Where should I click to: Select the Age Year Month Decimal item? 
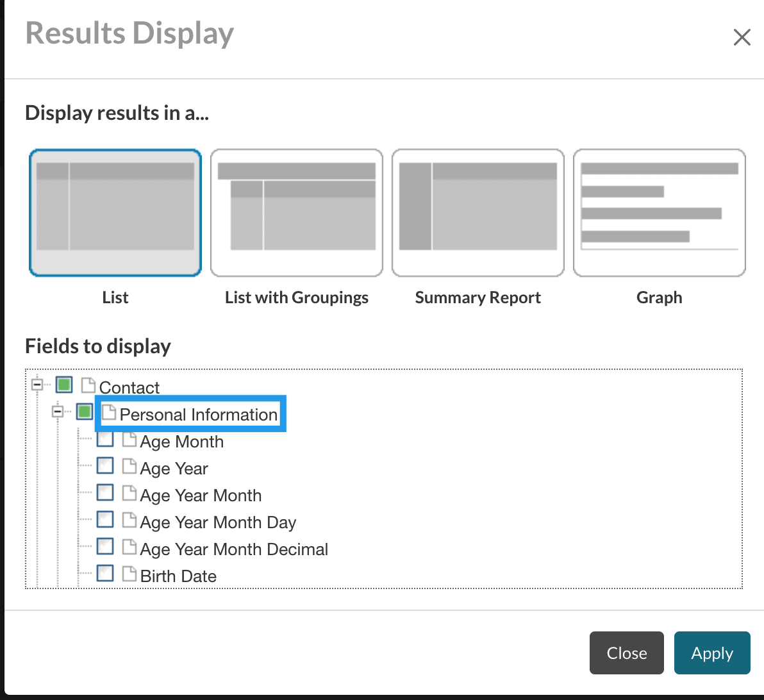[234, 549]
